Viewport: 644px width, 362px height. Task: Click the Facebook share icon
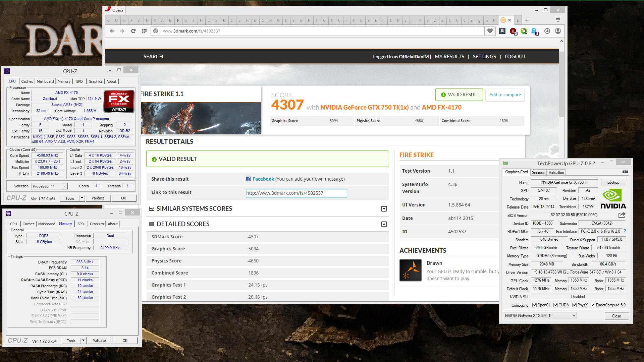248,179
